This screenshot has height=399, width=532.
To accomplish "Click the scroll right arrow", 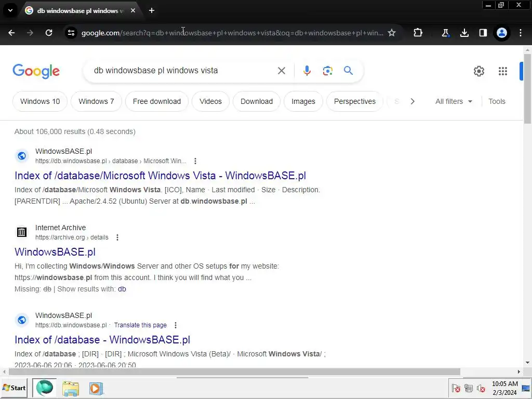I will (x=519, y=372).
